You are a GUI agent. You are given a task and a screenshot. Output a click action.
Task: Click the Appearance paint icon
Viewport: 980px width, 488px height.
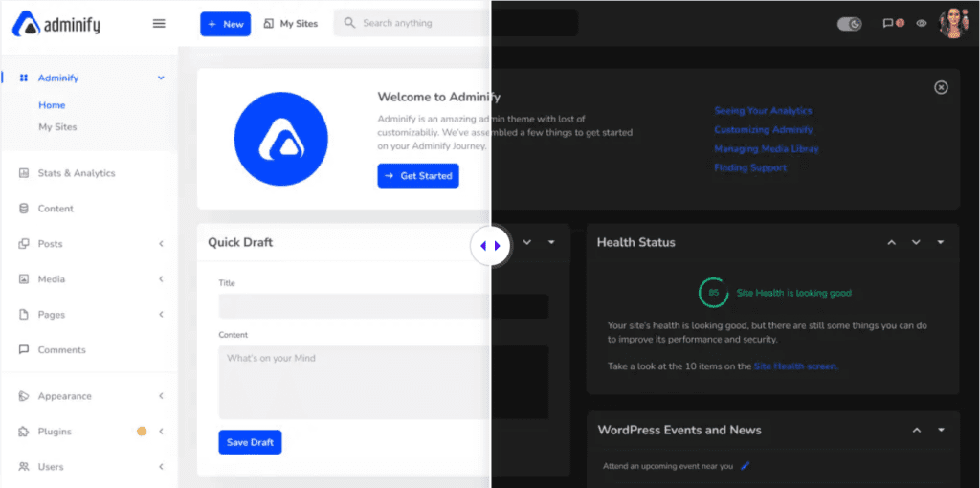point(24,396)
